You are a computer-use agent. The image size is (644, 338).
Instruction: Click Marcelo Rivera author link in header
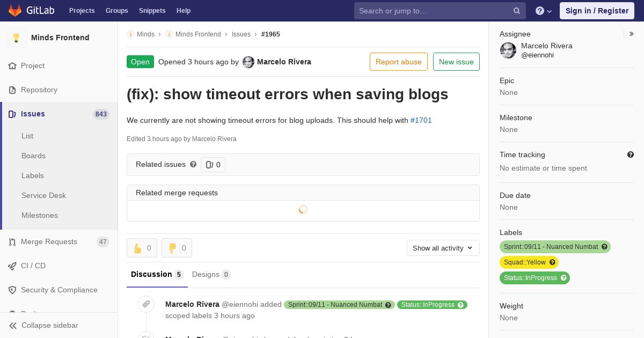tap(284, 62)
